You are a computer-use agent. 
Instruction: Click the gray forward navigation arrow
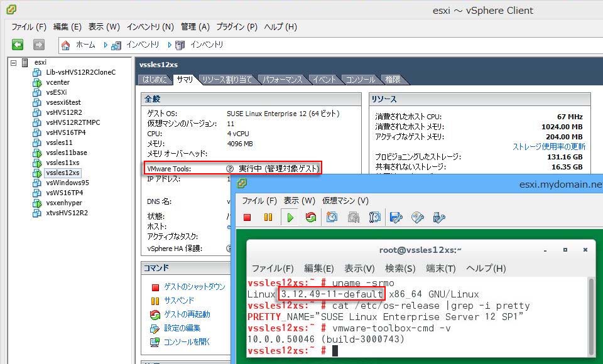click(38, 45)
